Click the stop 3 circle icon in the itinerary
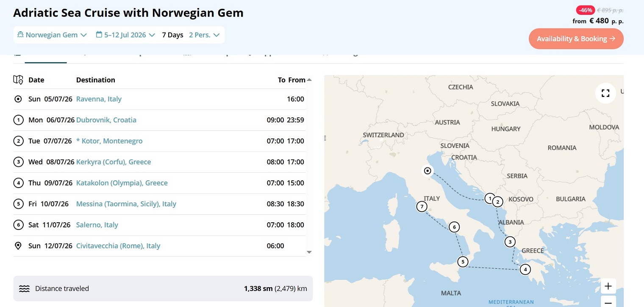Viewport: 644px width, 307px height. 18,162
